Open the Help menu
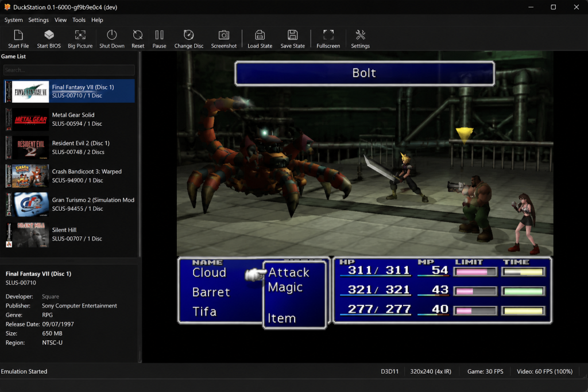The width and height of the screenshot is (588, 392). [97, 20]
